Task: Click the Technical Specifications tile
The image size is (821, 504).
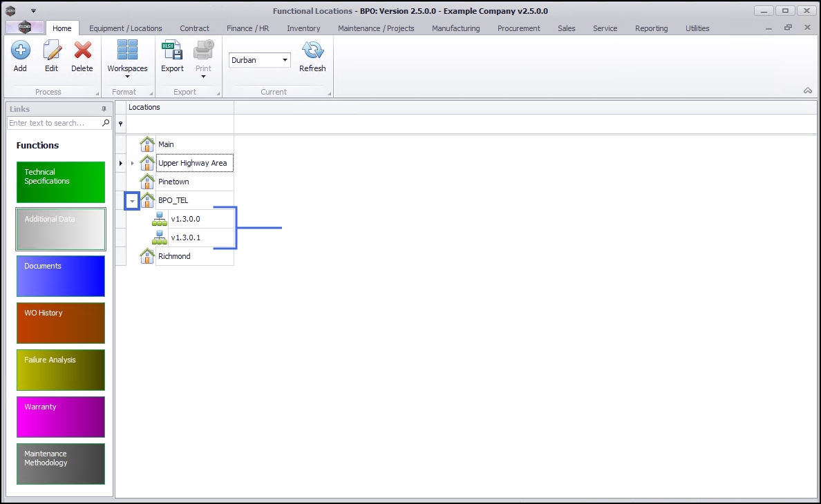Action: [61, 182]
